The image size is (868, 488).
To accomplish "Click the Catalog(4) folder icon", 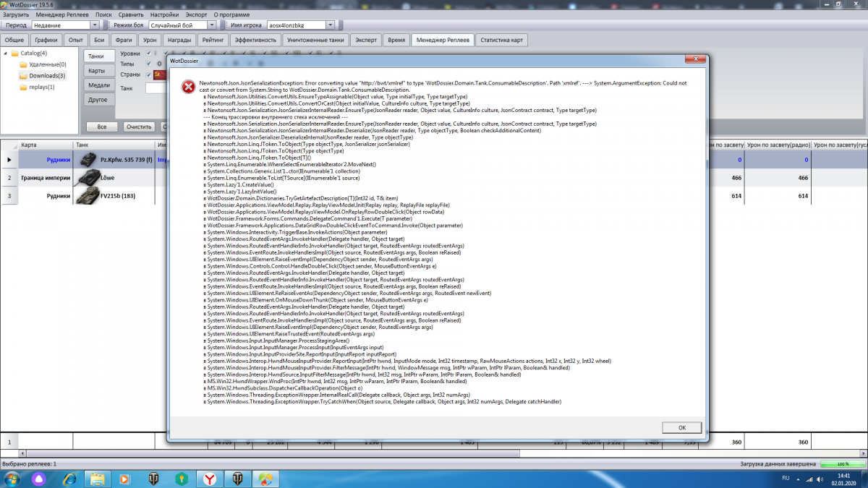I will 14,53.
